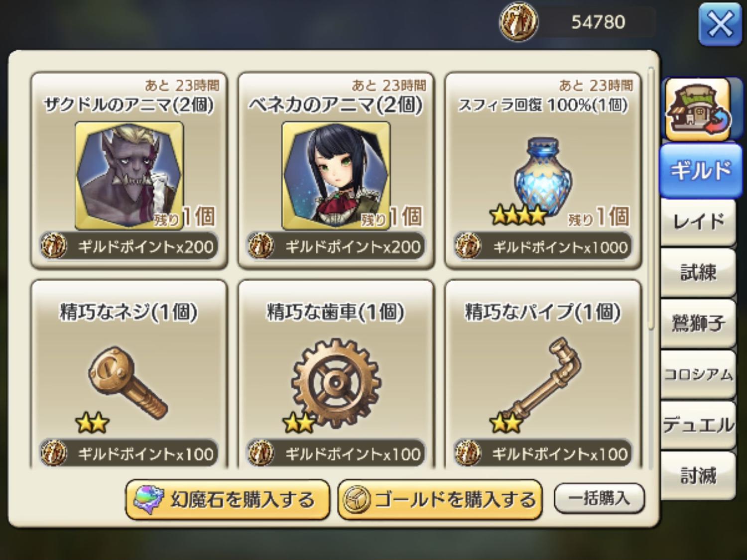The height and width of the screenshot is (560, 747).
Task: Switch to the レイド shop tab
Action: 698,222
